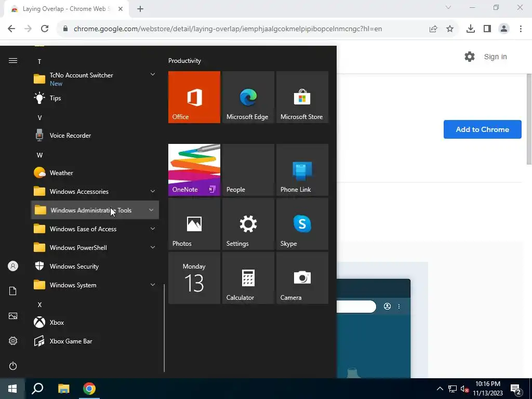Expand the Start menu hamburger

pyautogui.click(x=13, y=60)
